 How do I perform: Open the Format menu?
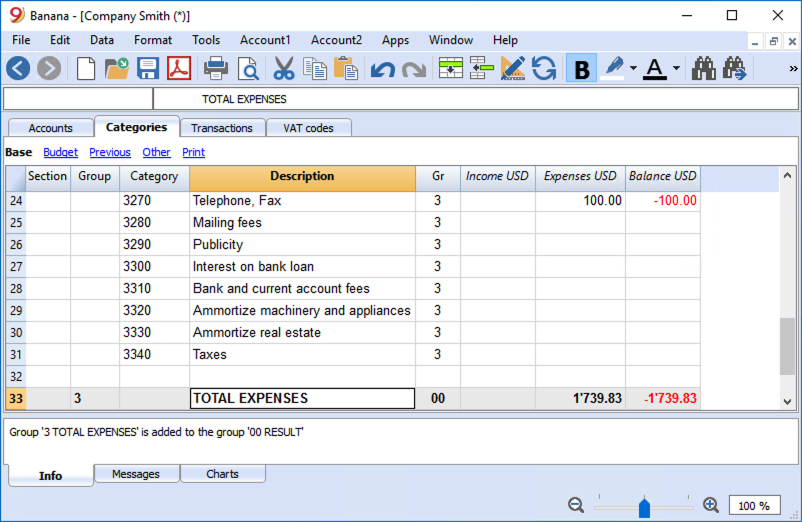(153, 40)
